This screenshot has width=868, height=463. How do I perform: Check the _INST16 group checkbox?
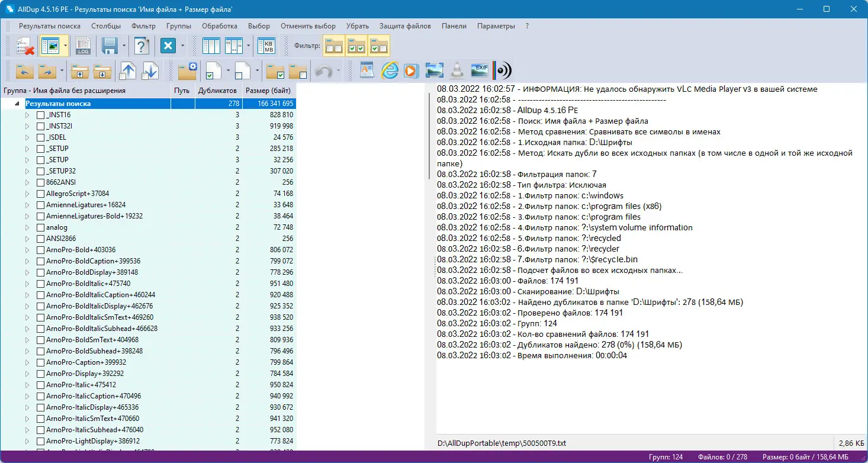[x=41, y=115]
